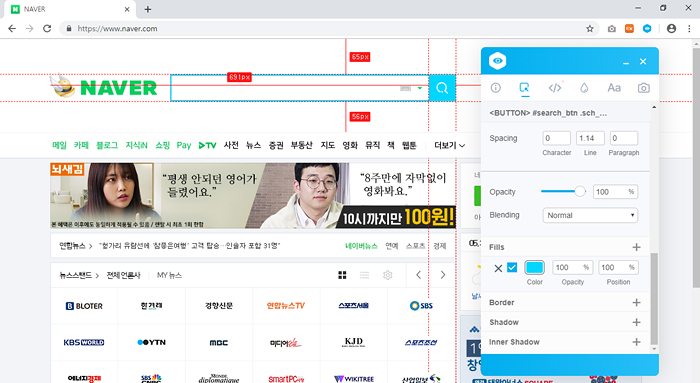Select the MY뉴스 tab
Screen dimensions: 700x383
[169, 275]
